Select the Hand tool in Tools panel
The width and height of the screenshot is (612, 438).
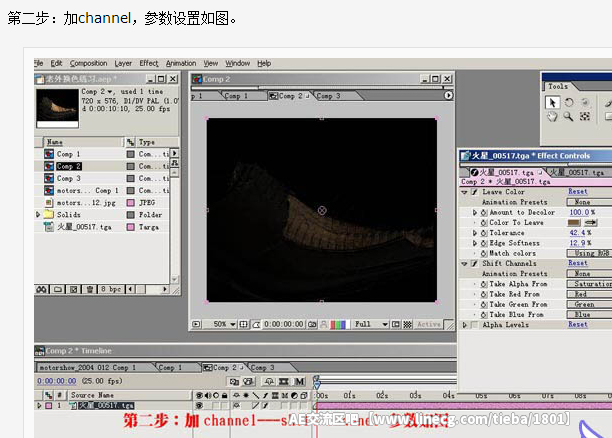[x=552, y=116]
